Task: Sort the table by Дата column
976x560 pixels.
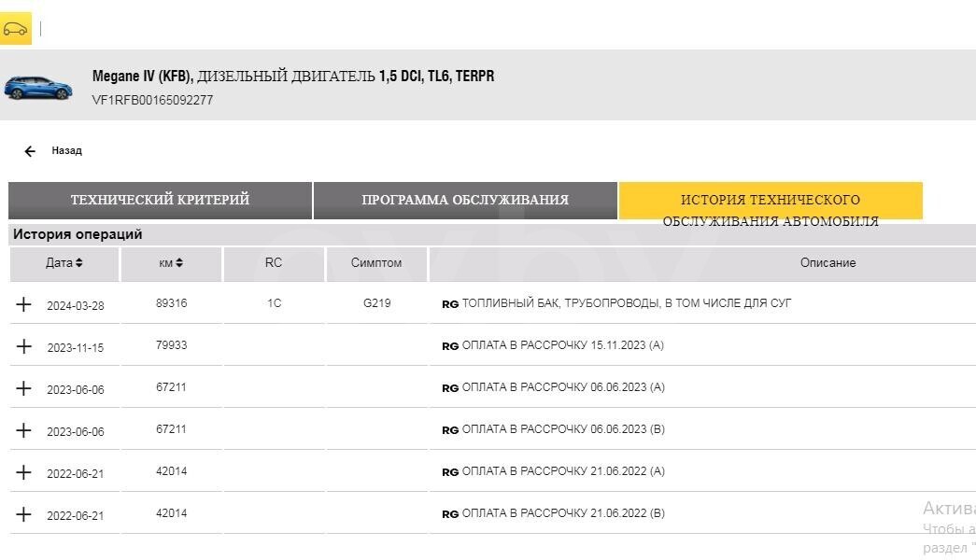Action: [64, 263]
